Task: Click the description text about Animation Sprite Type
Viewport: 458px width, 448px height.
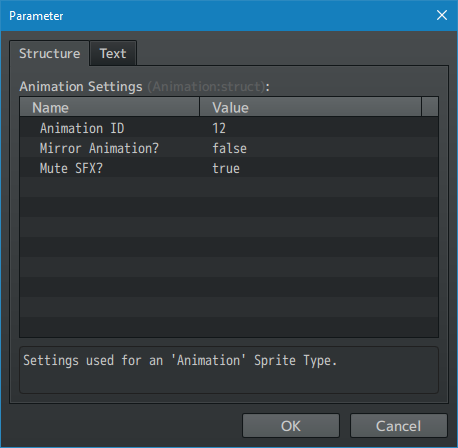Action: (180, 360)
